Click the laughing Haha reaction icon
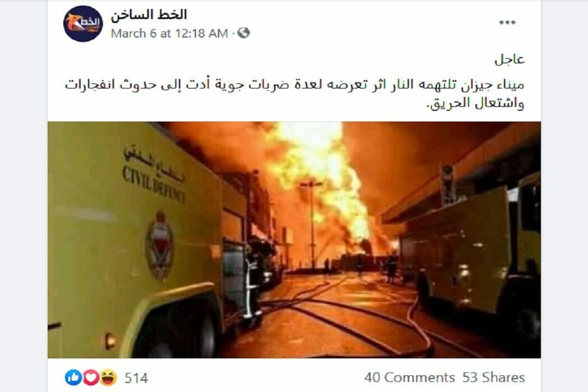This screenshot has height=392, width=588. pyautogui.click(x=109, y=377)
